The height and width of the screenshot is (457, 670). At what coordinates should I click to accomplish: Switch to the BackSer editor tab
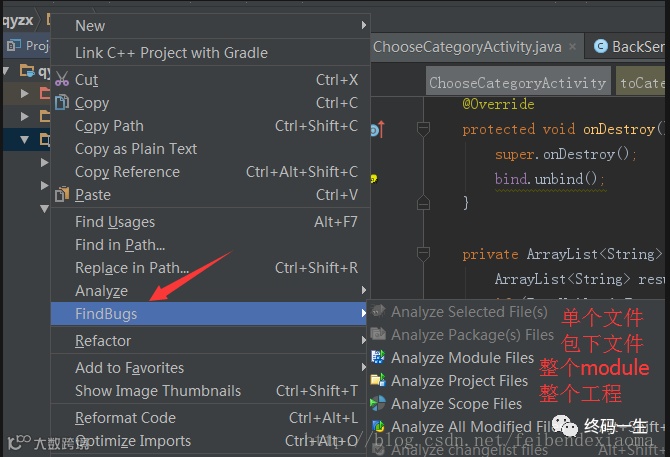click(x=628, y=47)
